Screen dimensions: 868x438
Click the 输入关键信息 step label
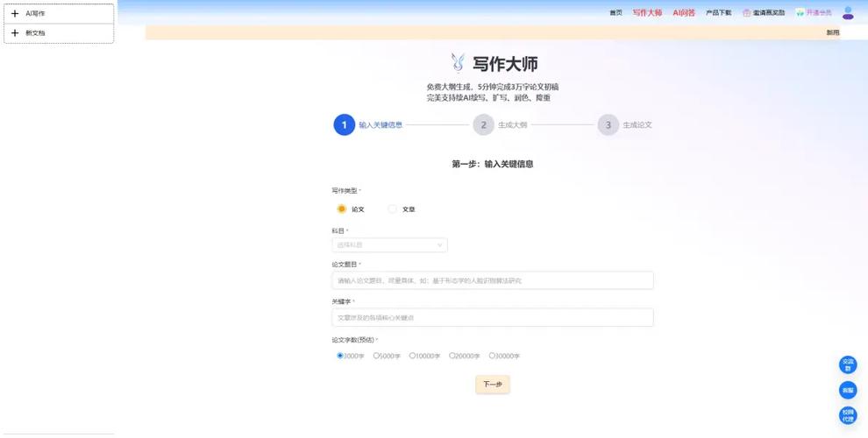[381, 125]
